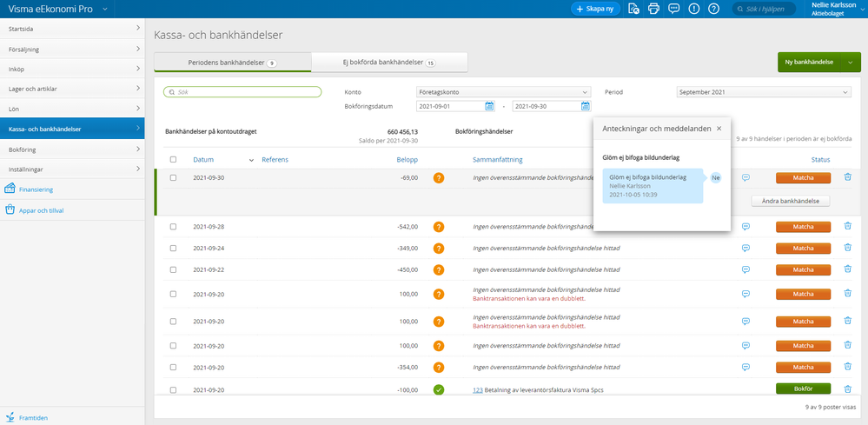
Task: Click the help question mark icon
Action: click(713, 9)
